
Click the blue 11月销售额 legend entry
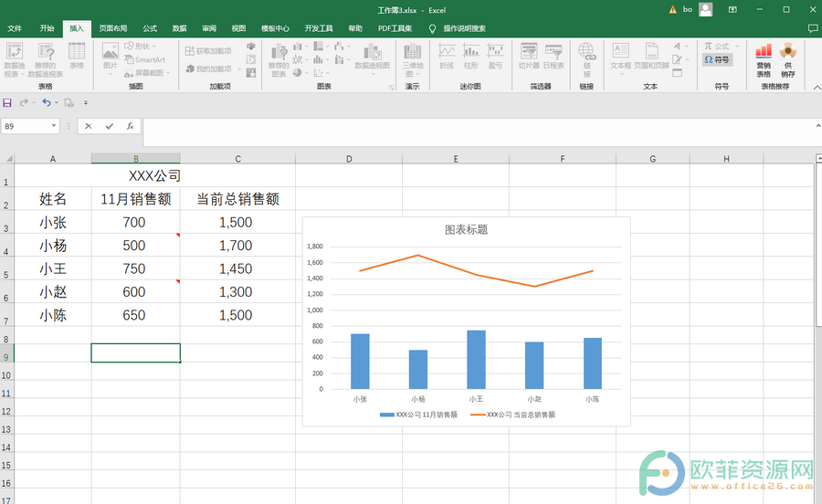pos(418,415)
